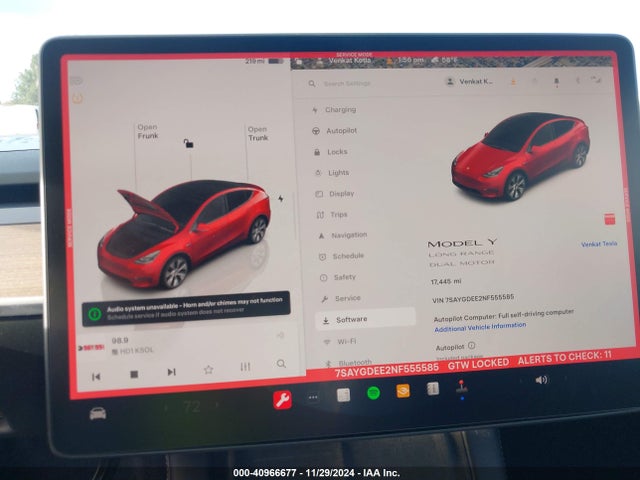640x480 pixels.
Task: Tap the orange power indicator icon
Action: (x=78, y=98)
